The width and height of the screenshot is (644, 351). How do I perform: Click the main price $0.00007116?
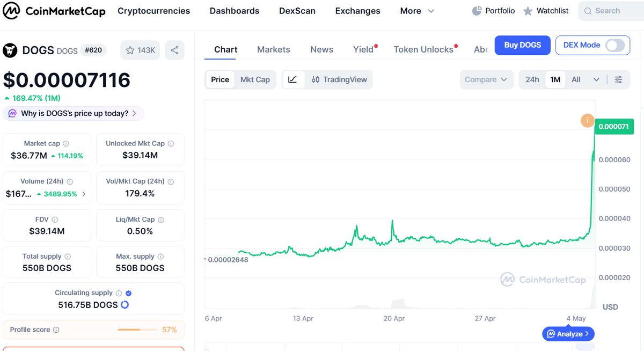67,81
